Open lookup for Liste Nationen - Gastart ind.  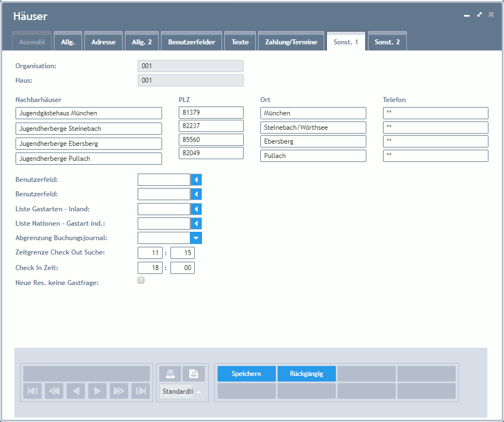tap(196, 223)
